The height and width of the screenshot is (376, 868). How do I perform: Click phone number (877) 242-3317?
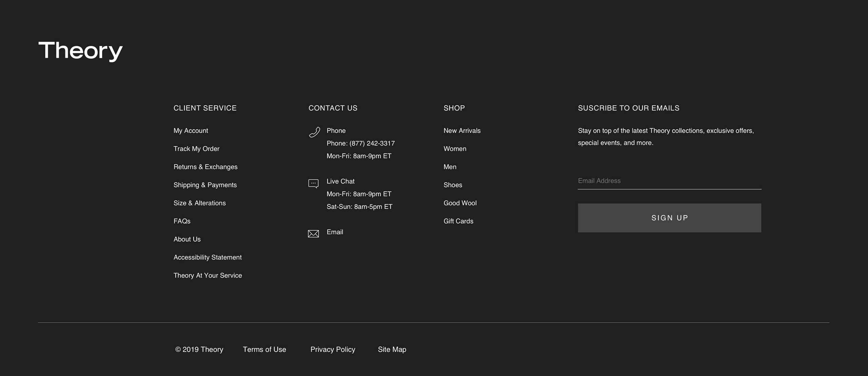(x=372, y=143)
